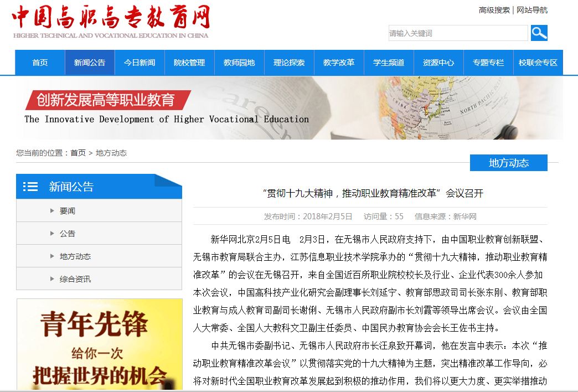Viewport: 578px width, 392px height.
Task: Open the 网站导航 link
Action: coord(532,10)
